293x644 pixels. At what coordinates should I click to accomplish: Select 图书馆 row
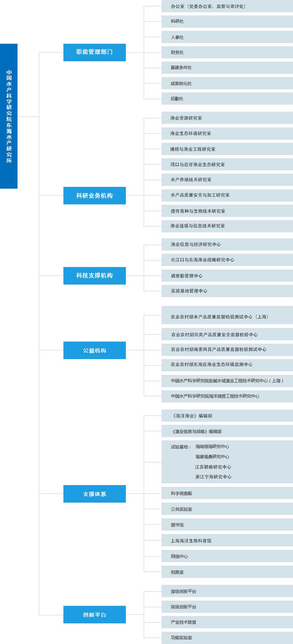tap(227, 525)
